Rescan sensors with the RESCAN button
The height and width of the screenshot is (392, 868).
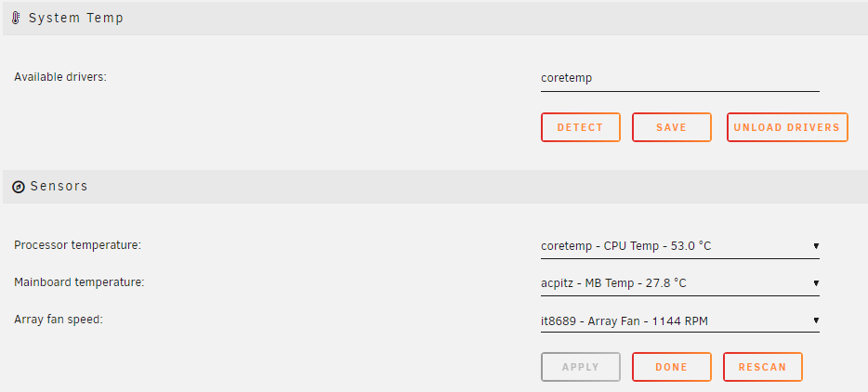pos(762,367)
